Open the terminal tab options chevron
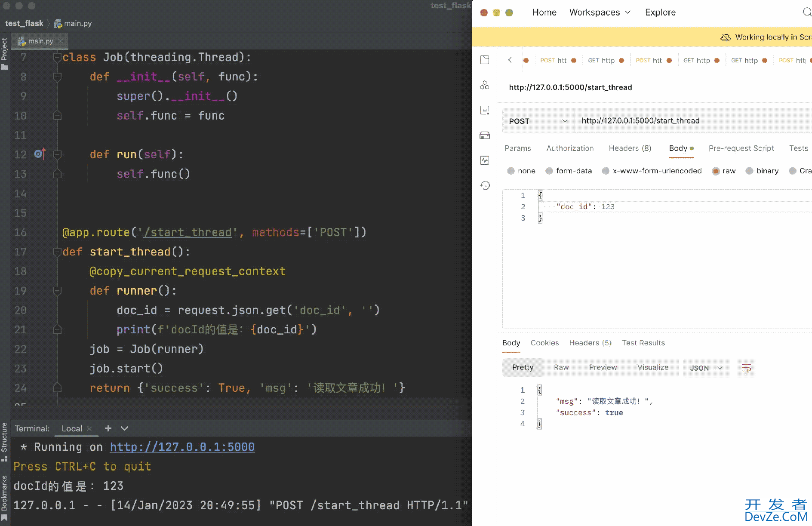The height and width of the screenshot is (526, 812). tap(124, 428)
